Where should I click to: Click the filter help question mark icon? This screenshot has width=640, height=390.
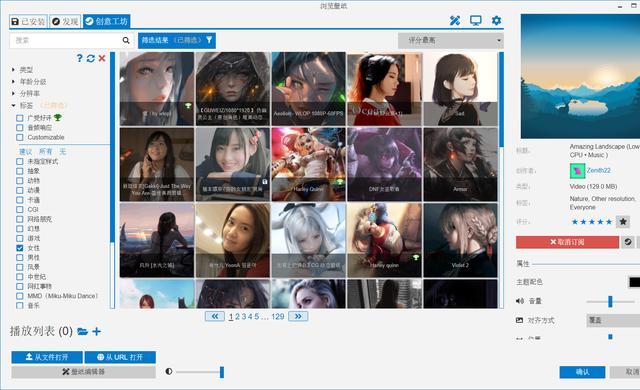tap(79, 58)
